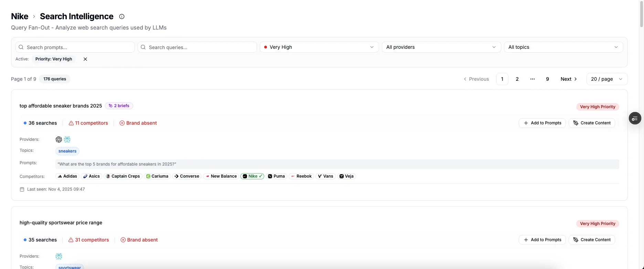Remove the Priority: Very High active filter

(x=85, y=59)
